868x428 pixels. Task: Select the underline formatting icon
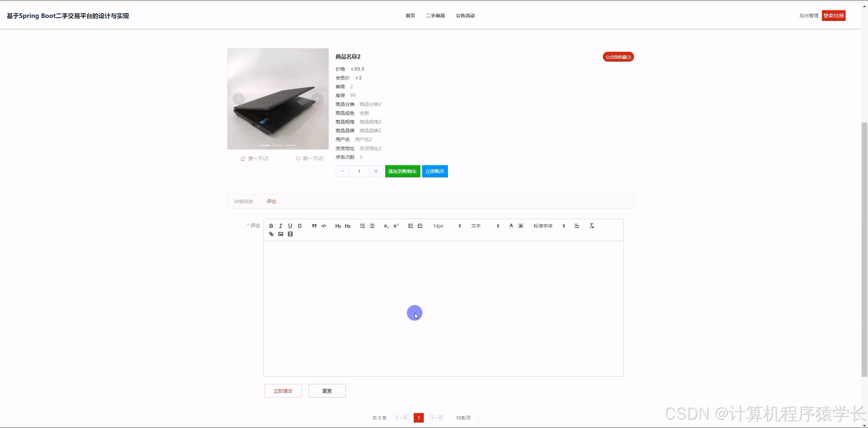coord(290,226)
